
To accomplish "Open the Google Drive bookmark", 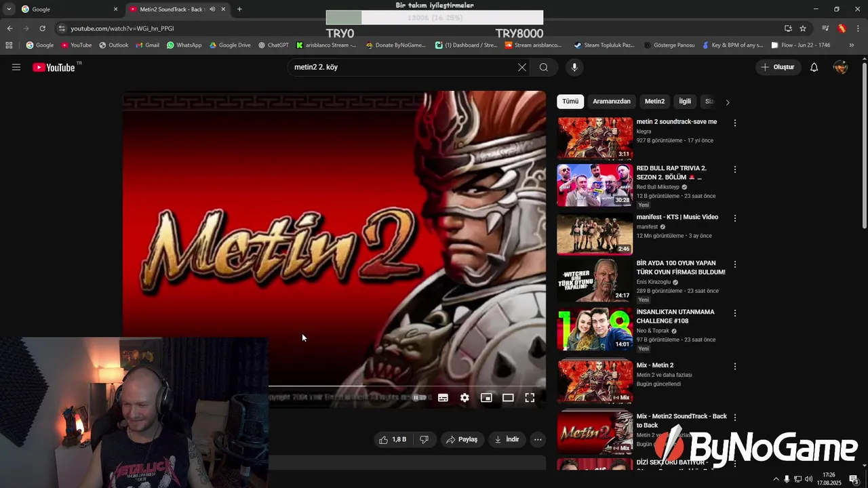I will coord(230,45).
